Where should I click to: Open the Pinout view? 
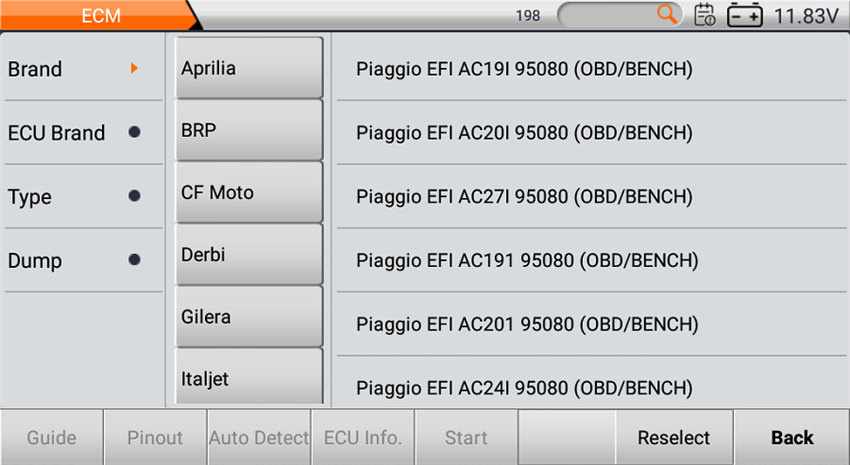155,437
